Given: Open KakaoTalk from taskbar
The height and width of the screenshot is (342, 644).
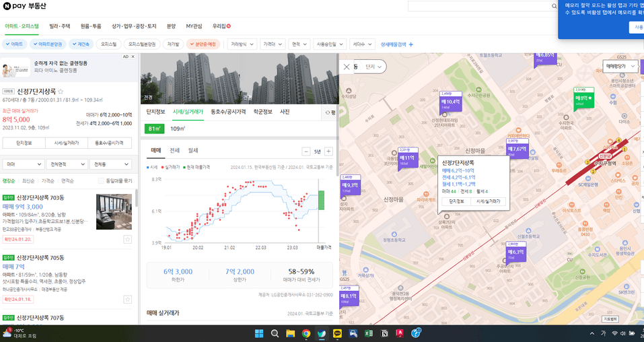Looking at the screenshot, I should click(337, 333).
